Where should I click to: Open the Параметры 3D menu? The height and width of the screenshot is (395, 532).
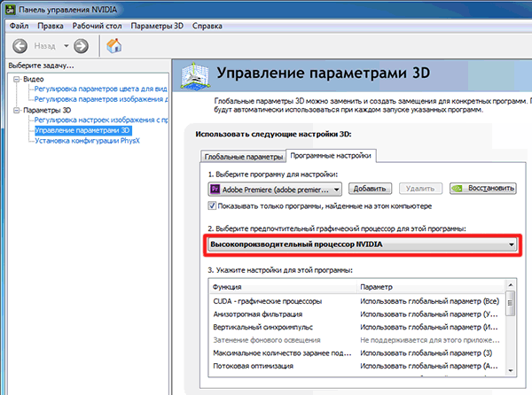(x=157, y=26)
